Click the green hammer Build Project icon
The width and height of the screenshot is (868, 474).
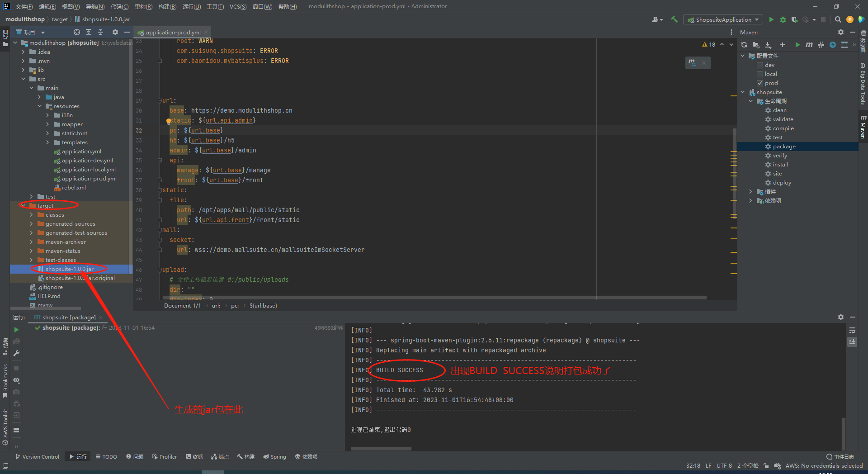[674, 19]
